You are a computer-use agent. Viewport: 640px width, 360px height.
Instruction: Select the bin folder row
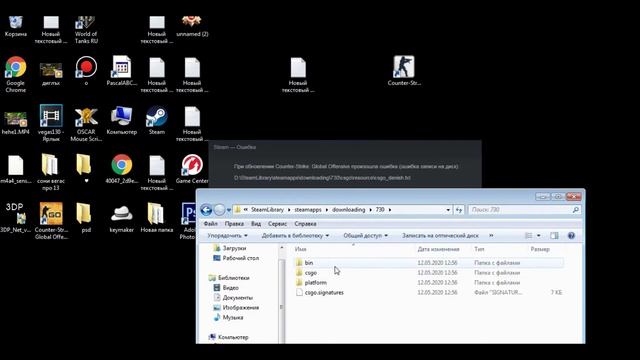coord(429,263)
